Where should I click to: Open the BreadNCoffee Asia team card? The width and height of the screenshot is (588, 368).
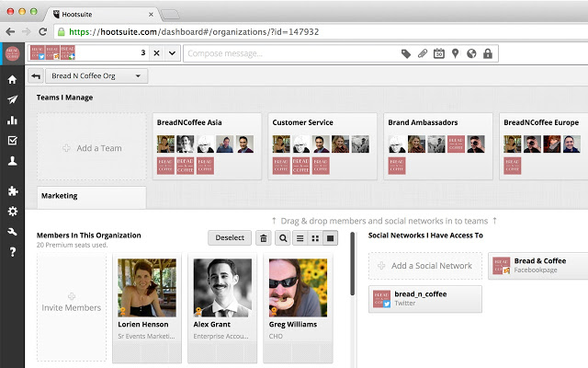[x=207, y=146]
